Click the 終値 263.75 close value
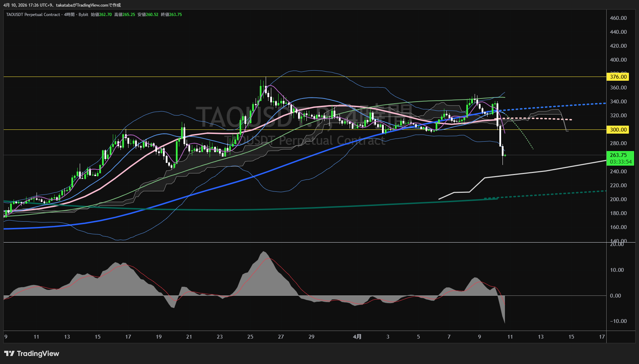 tap(171, 15)
